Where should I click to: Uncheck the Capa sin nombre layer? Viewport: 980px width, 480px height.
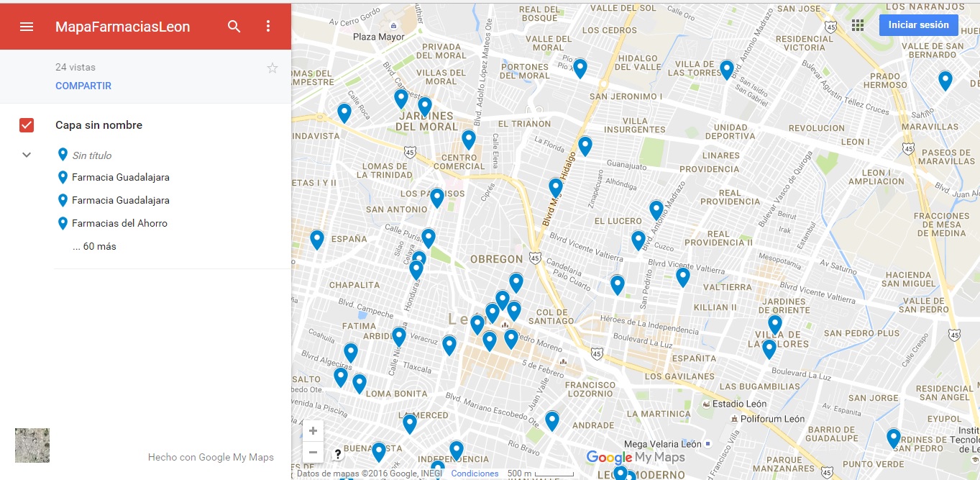click(x=27, y=125)
